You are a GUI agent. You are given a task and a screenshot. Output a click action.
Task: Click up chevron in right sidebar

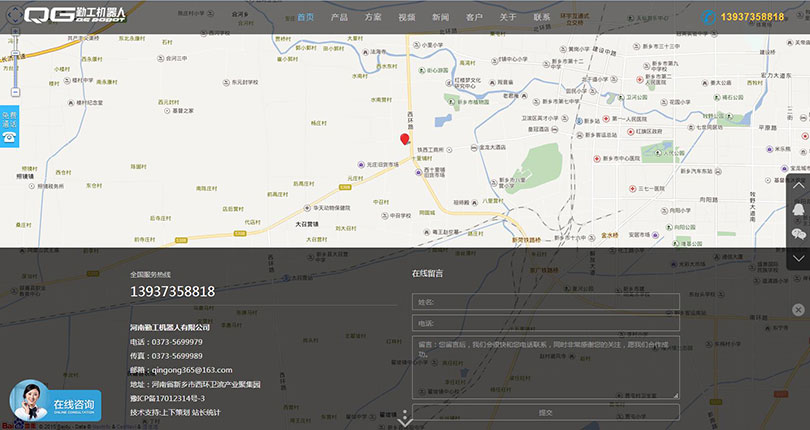(798, 186)
